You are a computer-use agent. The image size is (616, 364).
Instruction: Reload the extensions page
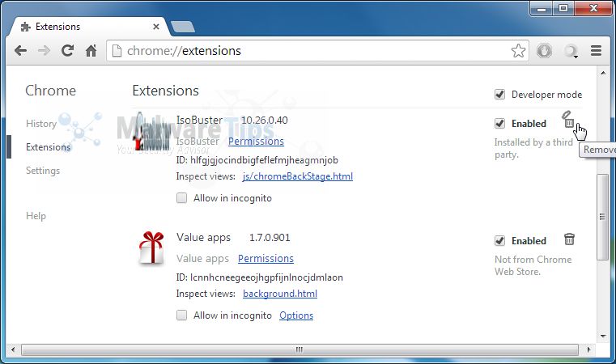(67, 51)
